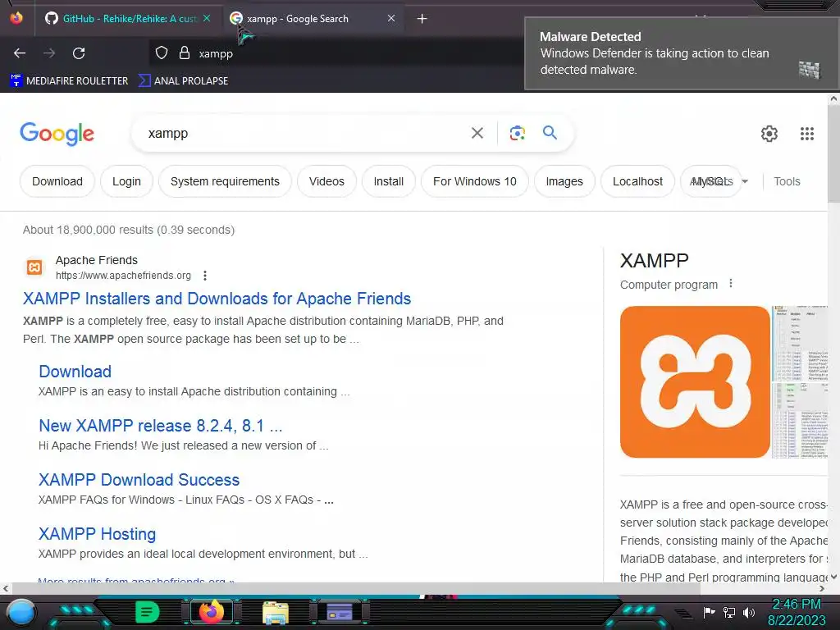This screenshot has height=630, width=840.
Task: Click the Malware Detected notification
Action: pyautogui.click(x=680, y=53)
